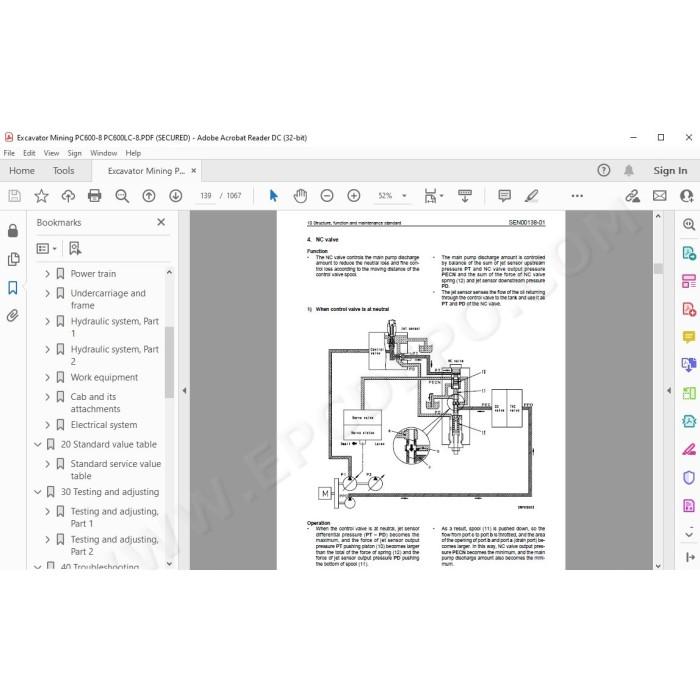Click the page number input field
This screenshot has height=700, width=700.
206,196
